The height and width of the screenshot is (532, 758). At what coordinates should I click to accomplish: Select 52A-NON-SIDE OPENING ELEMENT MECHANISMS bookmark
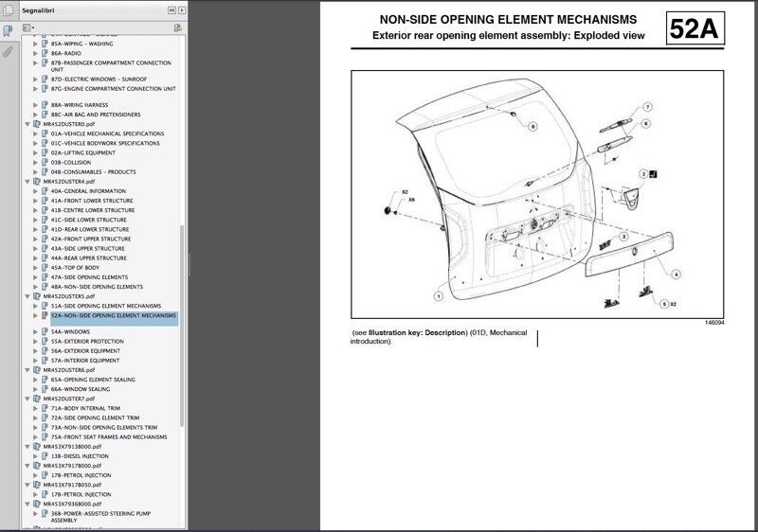114,316
